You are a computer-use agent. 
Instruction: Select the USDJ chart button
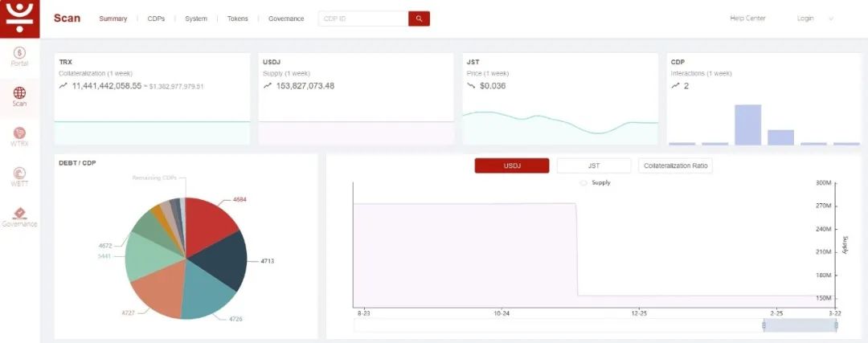[512, 165]
